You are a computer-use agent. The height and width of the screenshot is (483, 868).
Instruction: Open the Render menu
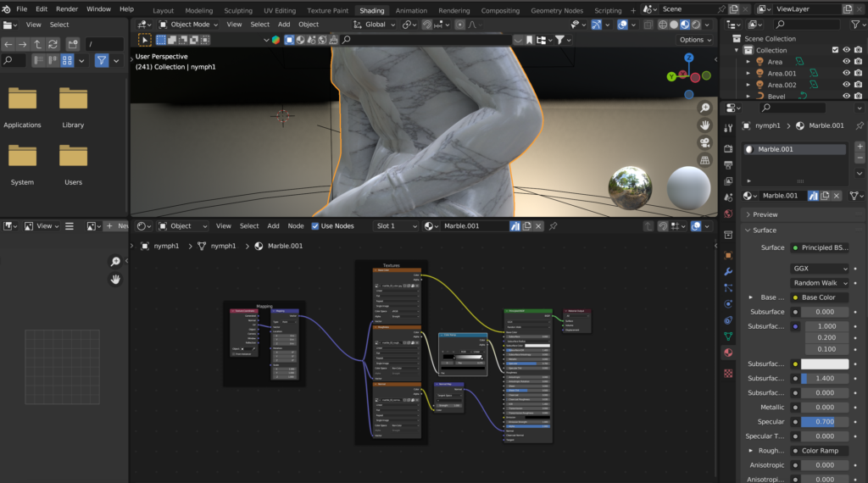67,8
